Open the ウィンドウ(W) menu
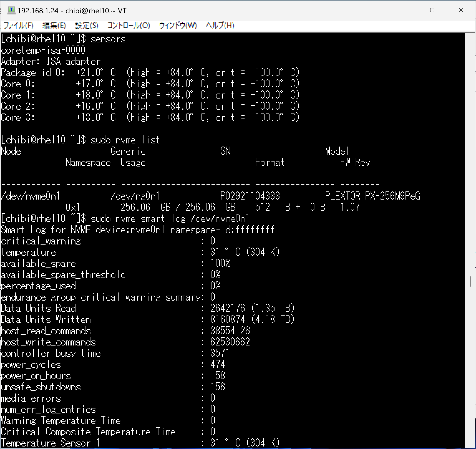Viewport: 476px width, 449px height. [178, 25]
